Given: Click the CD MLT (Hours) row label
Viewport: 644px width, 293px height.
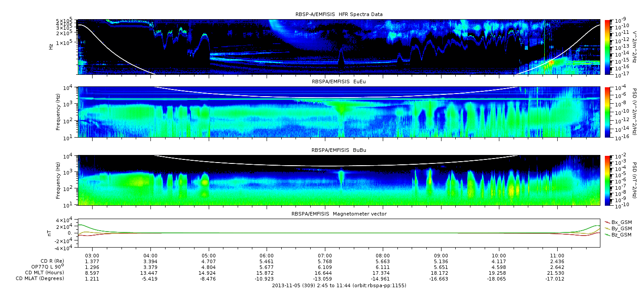Looking at the screenshot, I should pos(44,273).
